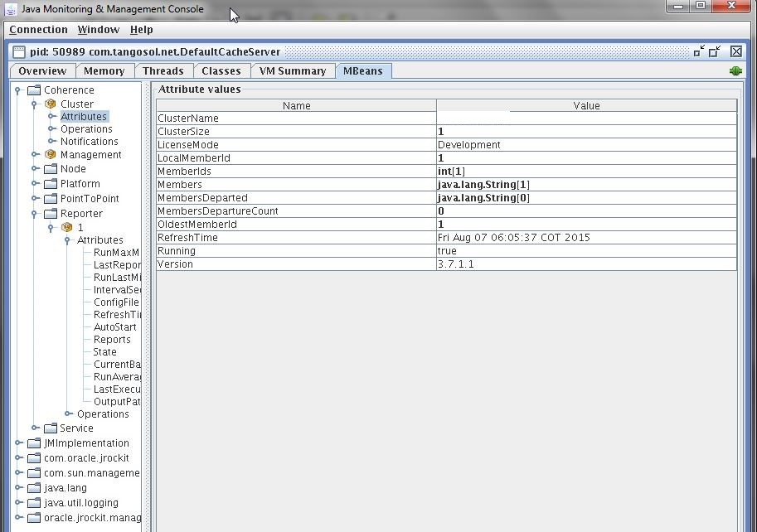Viewport: 757px width, 532px height.
Task: Maximize the pid 50989 internal frame
Action: click(715, 51)
